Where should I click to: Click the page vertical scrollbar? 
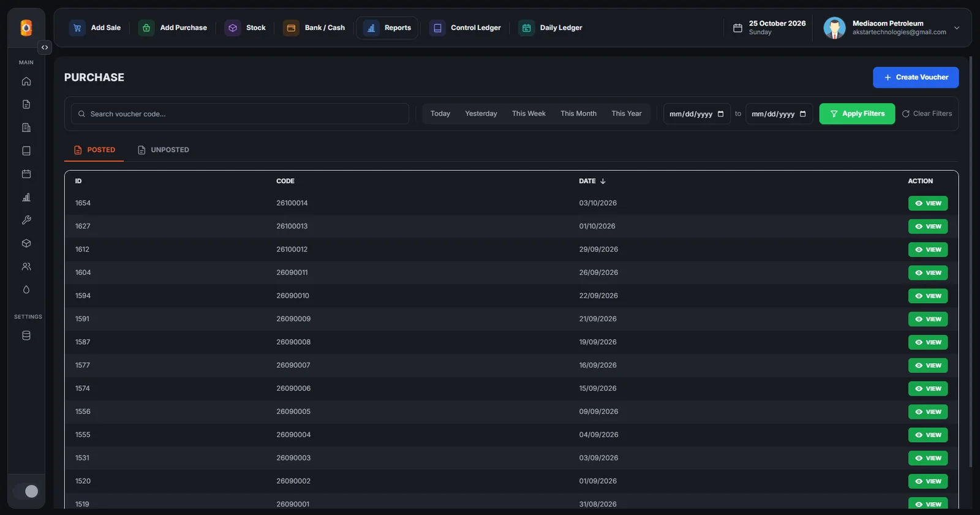point(970,262)
